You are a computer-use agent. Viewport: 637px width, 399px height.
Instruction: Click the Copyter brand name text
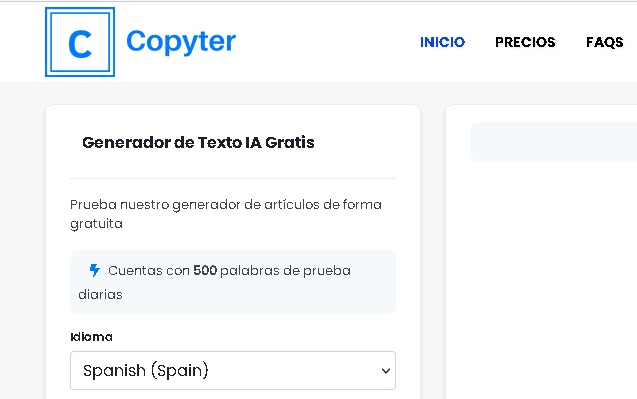(181, 41)
